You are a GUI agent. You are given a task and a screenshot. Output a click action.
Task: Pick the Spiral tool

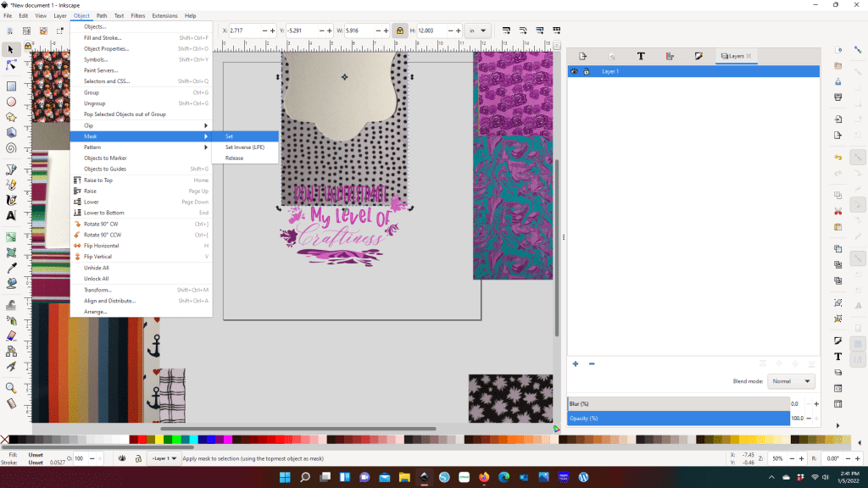tap(11, 147)
